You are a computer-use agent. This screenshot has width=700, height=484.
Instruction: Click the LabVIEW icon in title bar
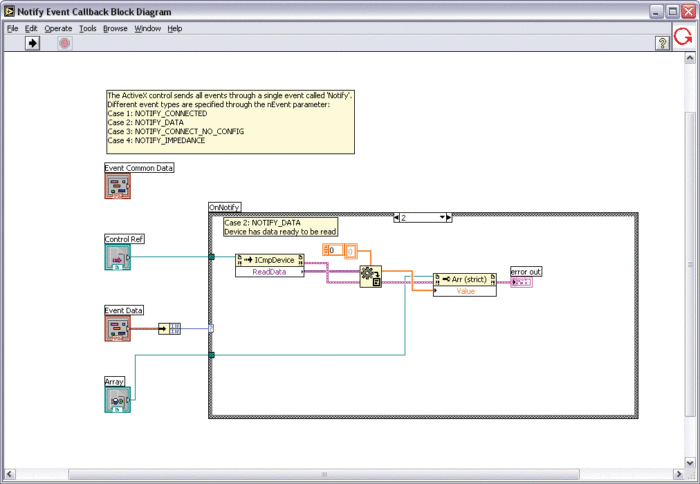[x=9, y=12]
